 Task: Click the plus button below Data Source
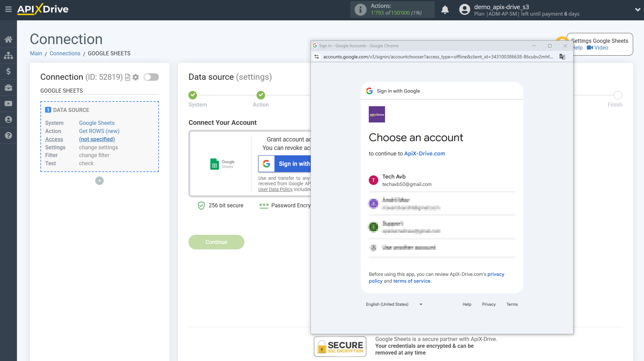point(99,180)
